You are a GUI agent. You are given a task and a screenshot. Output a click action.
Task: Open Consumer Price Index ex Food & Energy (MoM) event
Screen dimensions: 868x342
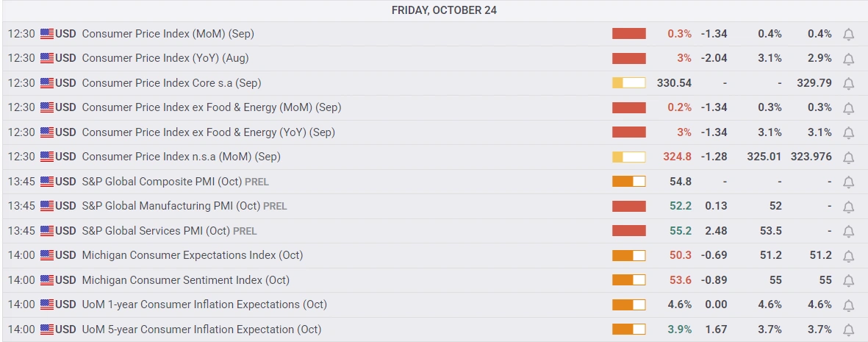coord(211,107)
